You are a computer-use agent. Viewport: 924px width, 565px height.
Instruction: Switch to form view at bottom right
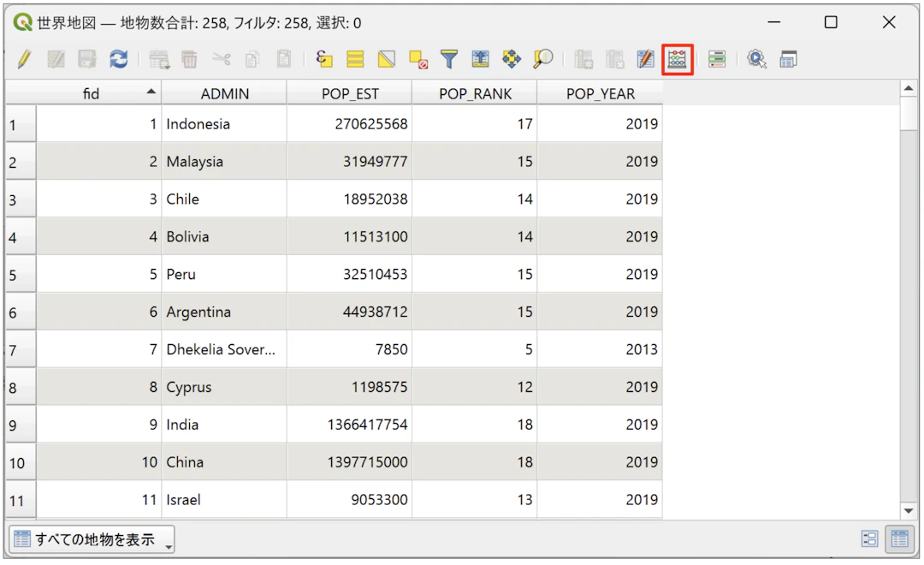(870, 538)
